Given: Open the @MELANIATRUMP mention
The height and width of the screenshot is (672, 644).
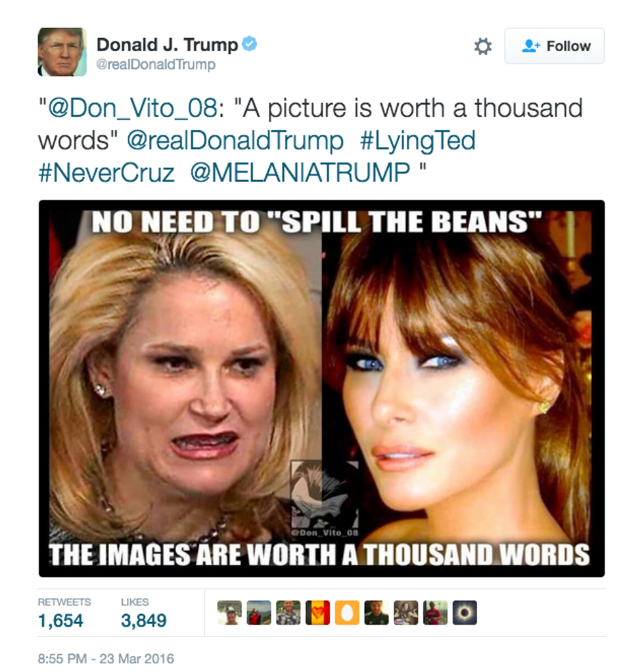Looking at the screenshot, I should [x=300, y=173].
